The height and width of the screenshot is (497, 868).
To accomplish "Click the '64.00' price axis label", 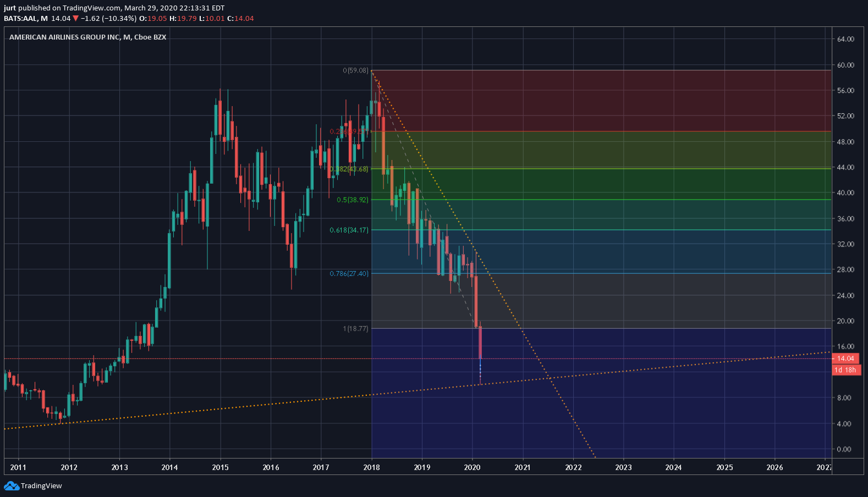I will pyautogui.click(x=845, y=39).
